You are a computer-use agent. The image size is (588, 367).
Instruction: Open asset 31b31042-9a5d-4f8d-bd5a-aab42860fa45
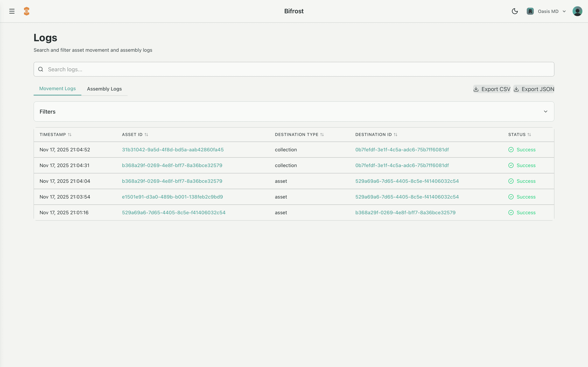point(173,150)
